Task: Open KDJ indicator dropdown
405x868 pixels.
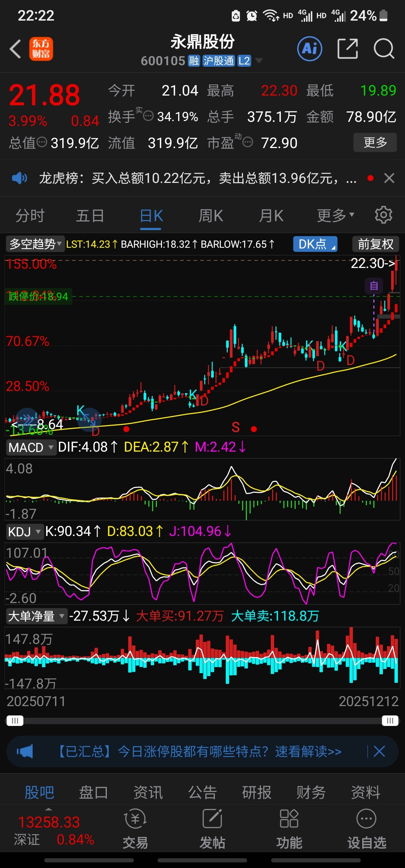Action: pyautogui.click(x=25, y=531)
